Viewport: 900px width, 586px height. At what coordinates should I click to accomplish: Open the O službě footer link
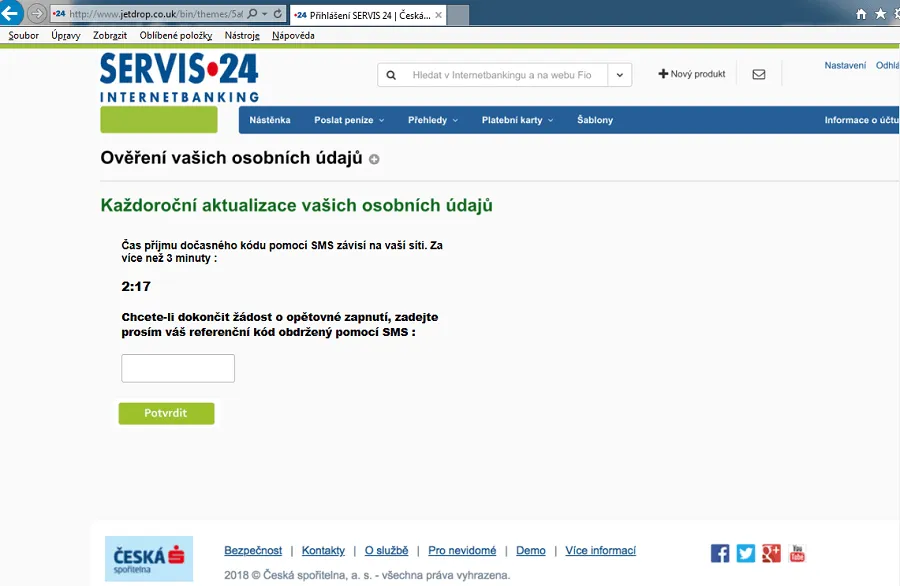386,550
